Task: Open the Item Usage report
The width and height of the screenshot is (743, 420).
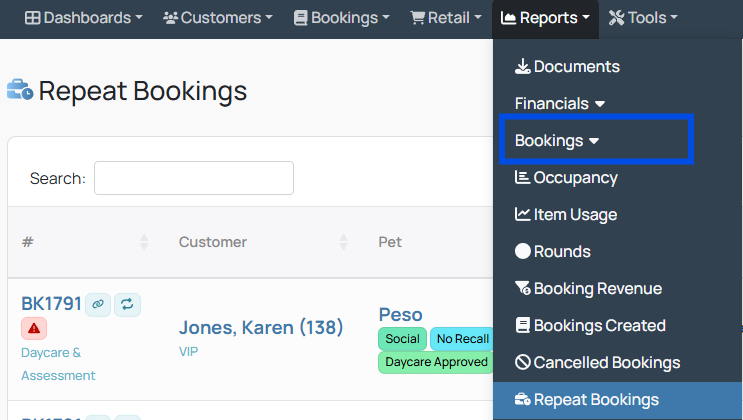Action: pos(617,215)
